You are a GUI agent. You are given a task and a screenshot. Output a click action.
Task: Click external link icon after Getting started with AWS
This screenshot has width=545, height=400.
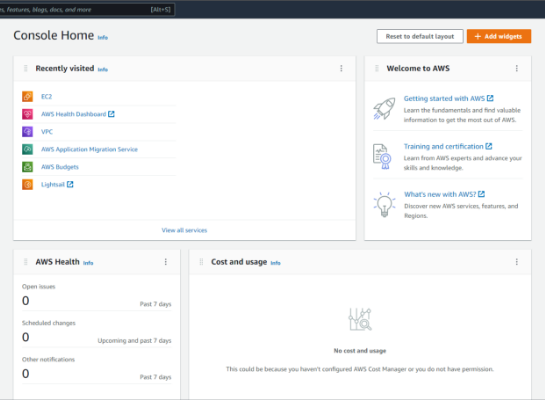click(490, 98)
